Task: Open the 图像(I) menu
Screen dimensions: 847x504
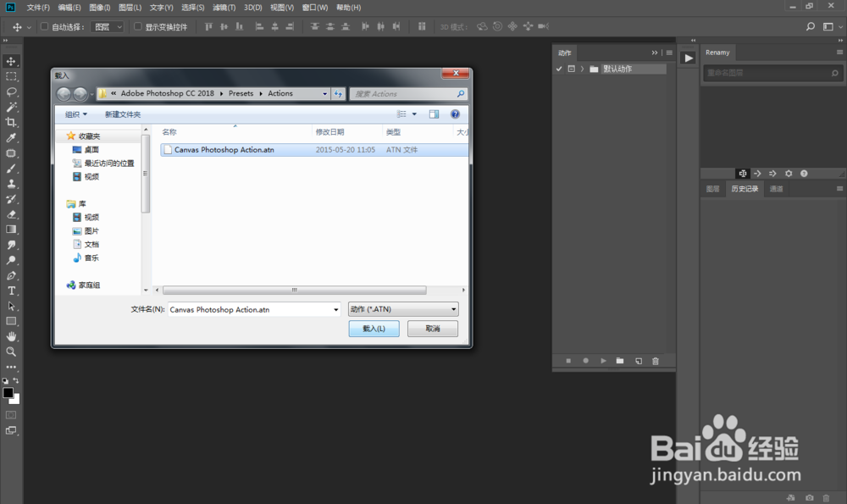Action: (x=99, y=8)
